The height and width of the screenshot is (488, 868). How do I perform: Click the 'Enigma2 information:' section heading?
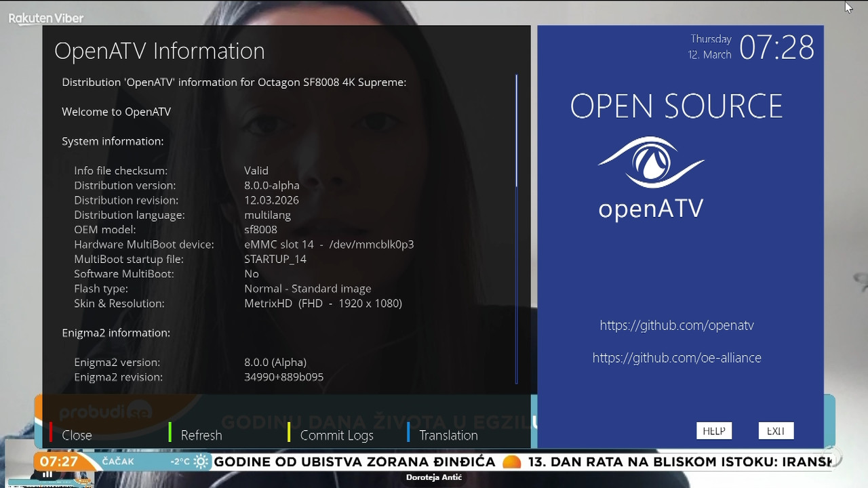(116, 333)
